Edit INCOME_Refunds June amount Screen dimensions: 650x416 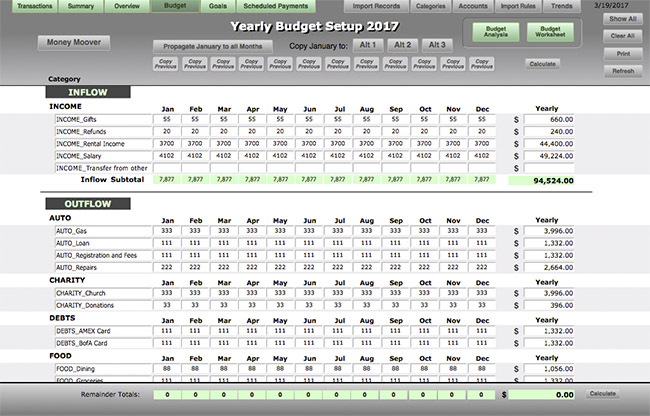point(309,131)
